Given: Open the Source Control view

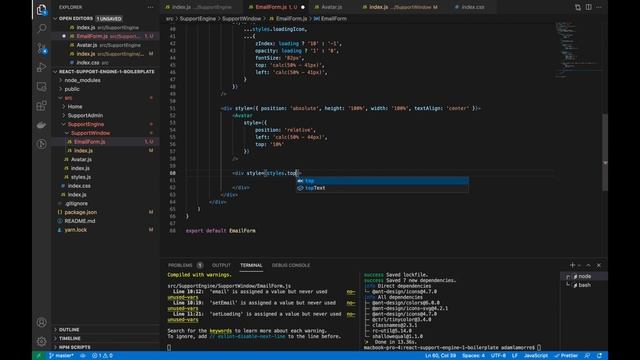Looking at the screenshot, I should 42,48.
